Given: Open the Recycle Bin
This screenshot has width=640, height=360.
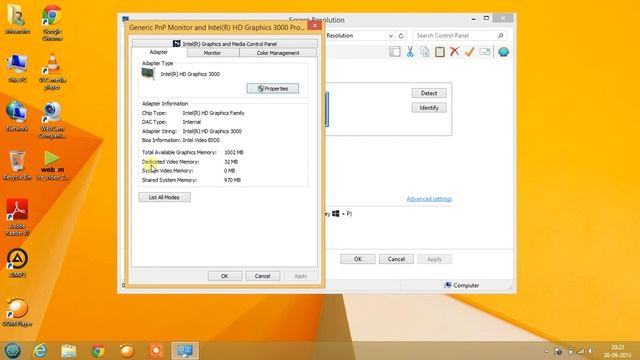Looking at the screenshot, I should (17, 165).
